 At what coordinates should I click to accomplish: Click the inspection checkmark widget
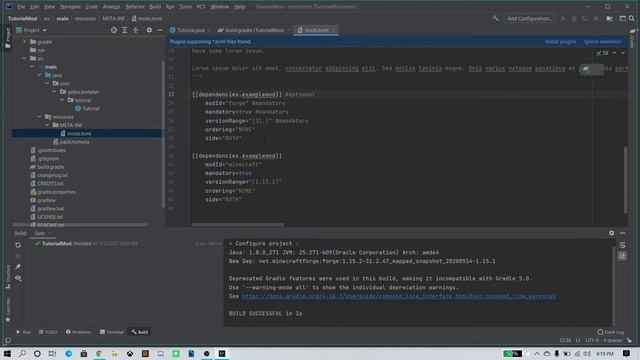(x=602, y=53)
